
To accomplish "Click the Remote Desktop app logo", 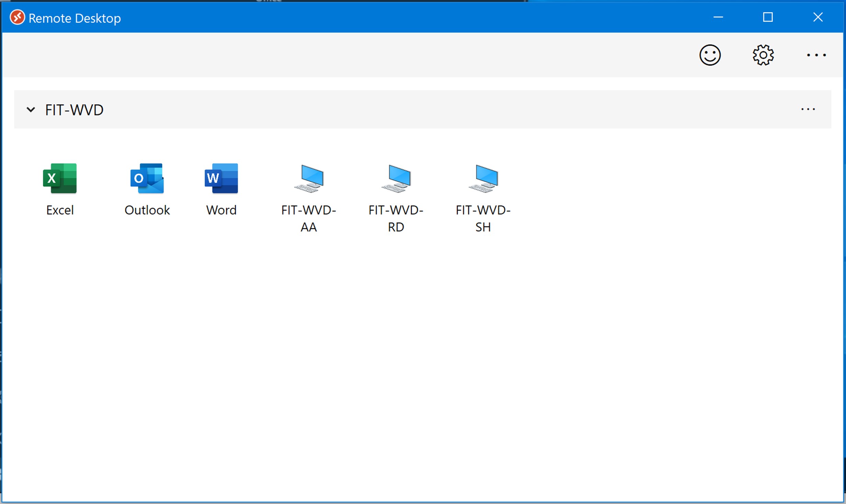I will tap(17, 17).
